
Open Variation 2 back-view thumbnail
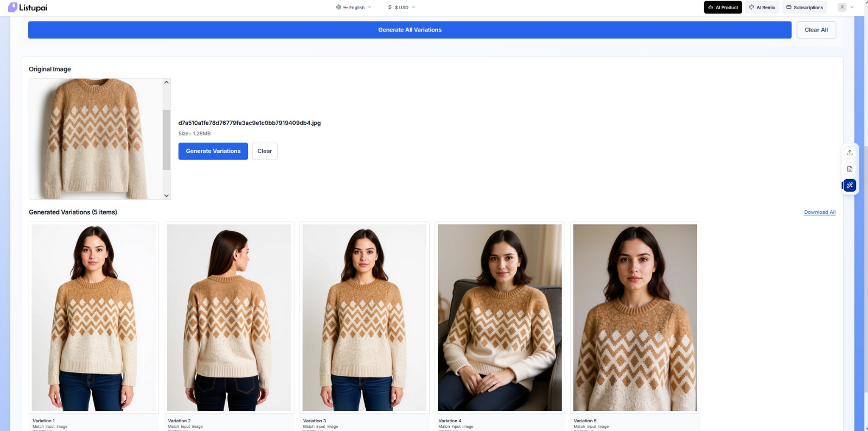point(229,318)
